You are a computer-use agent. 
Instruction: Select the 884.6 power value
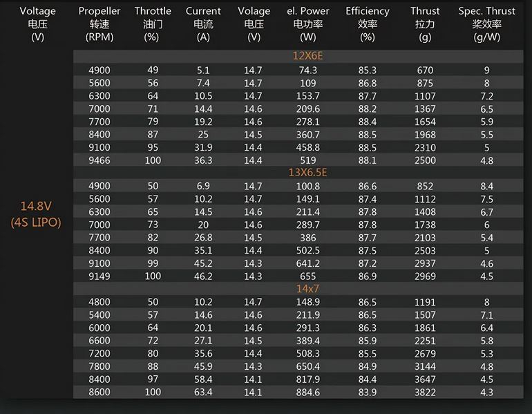click(x=307, y=393)
